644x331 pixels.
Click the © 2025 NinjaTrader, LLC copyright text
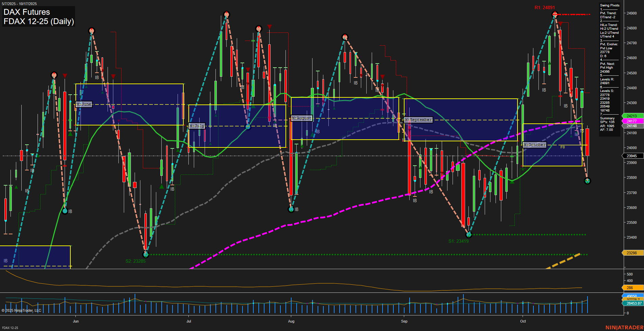[22, 310]
